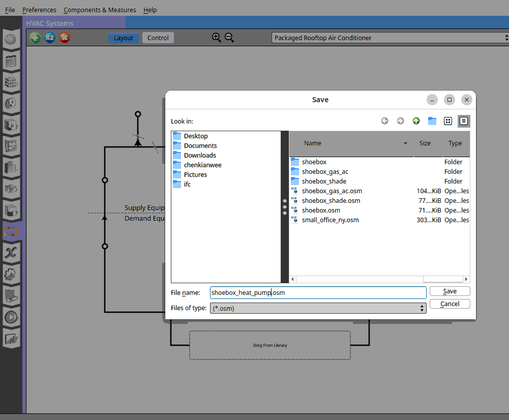Click the zoom in magnifier icon
This screenshot has height=420, width=509.
pyautogui.click(x=217, y=38)
